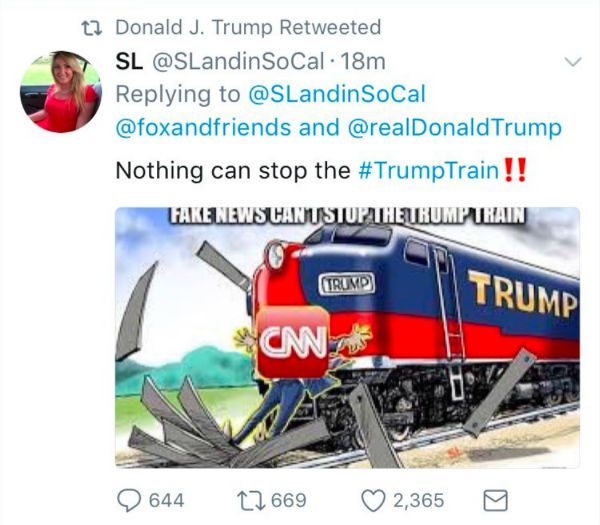Send tweet via the envelope message icon
This screenshot has width=600, height=525.
coord(495,499)
